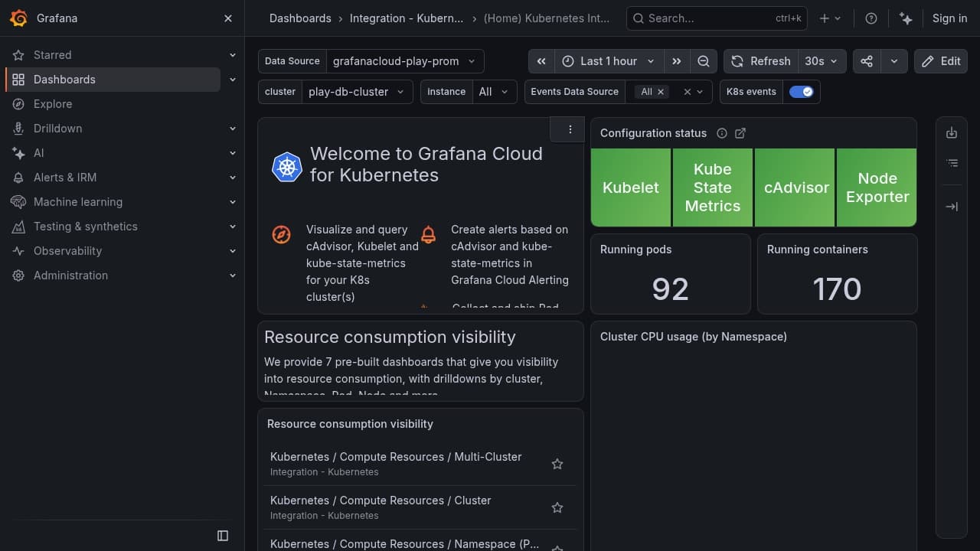Open the Instance All dropdown
This screenshot has height=551, width=980.
point(495,92)
